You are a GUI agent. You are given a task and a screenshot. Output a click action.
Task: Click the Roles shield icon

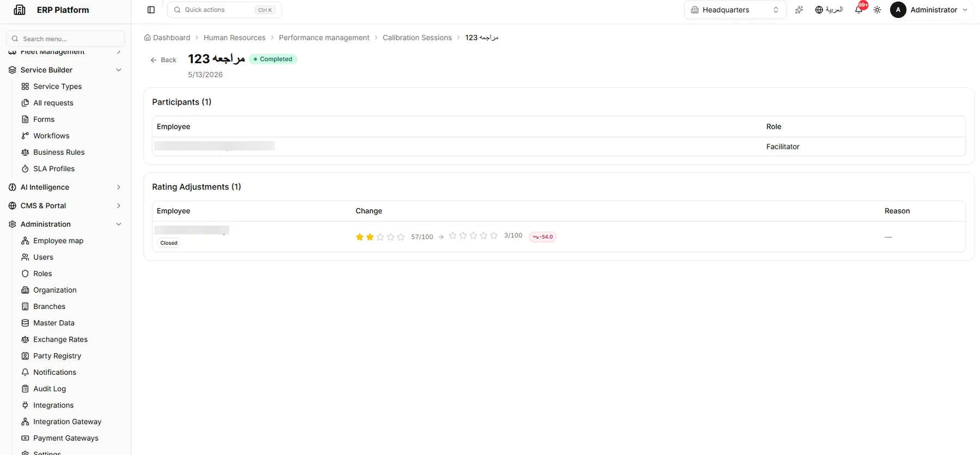point(25,274)
